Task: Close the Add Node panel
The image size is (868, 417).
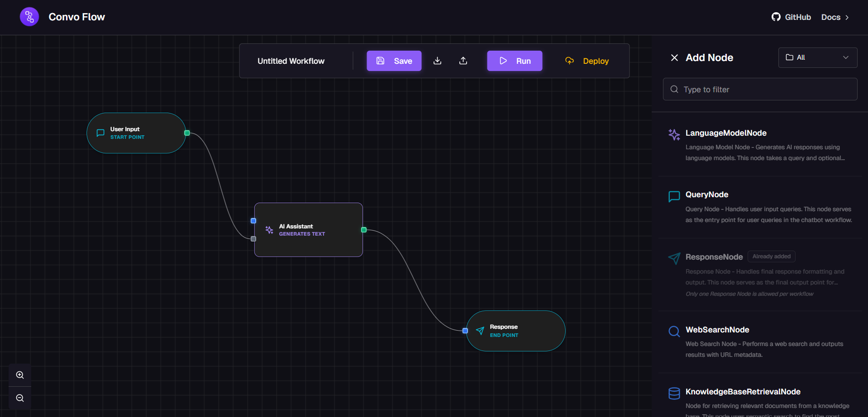Action: pos(674,57)
